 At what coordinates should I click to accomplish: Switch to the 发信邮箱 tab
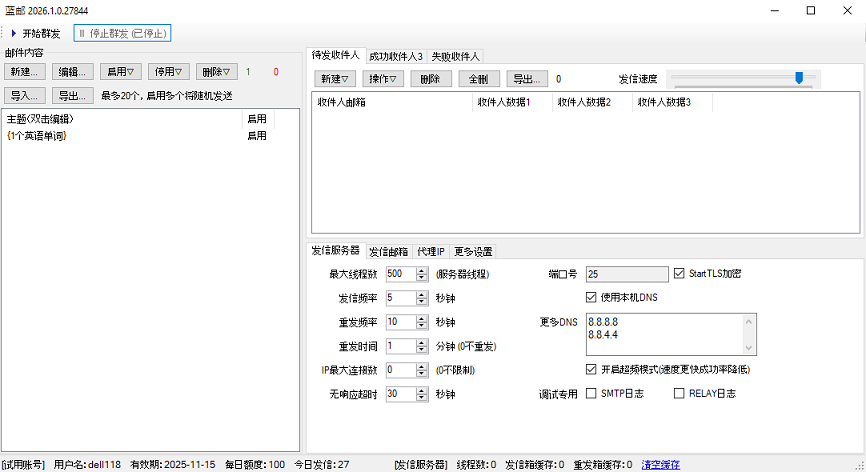388,251
